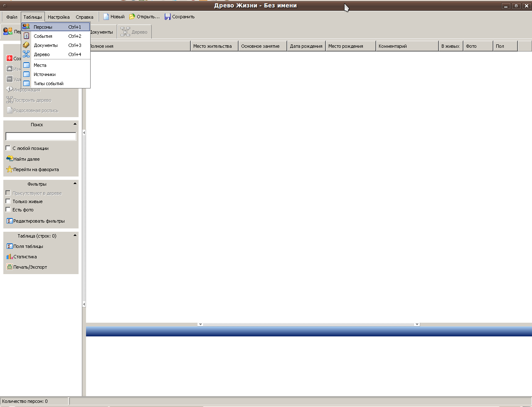Sort by Комментарий column header
The height and width of the screenshot is (407, 532).
(x=407, y=46)
